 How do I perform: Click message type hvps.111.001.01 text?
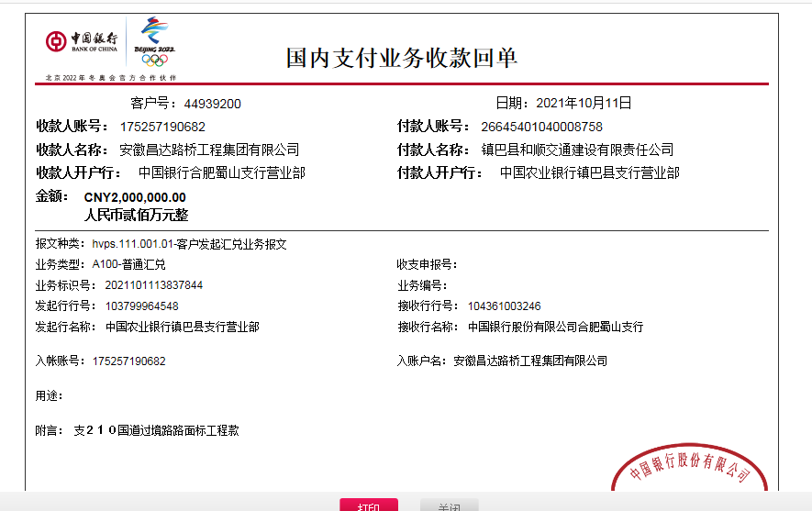tap(189, 244)
